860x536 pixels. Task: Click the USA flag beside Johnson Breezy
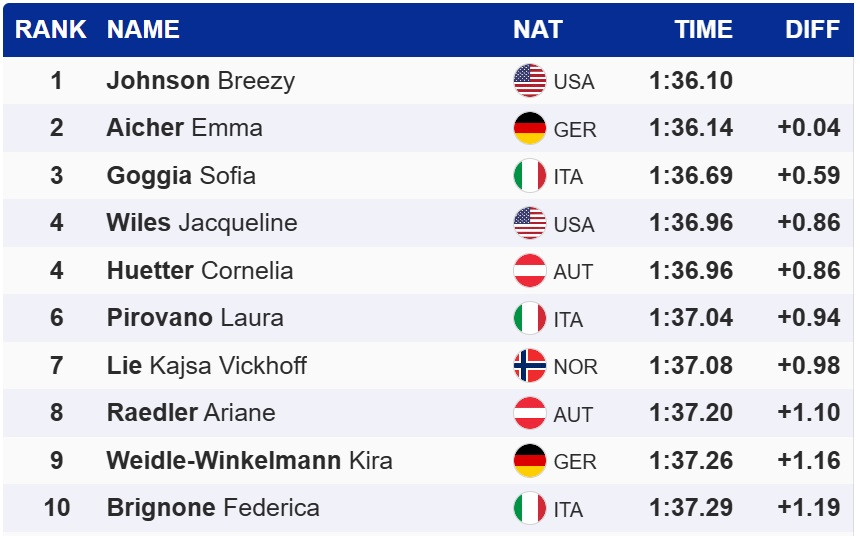(529, 80)
